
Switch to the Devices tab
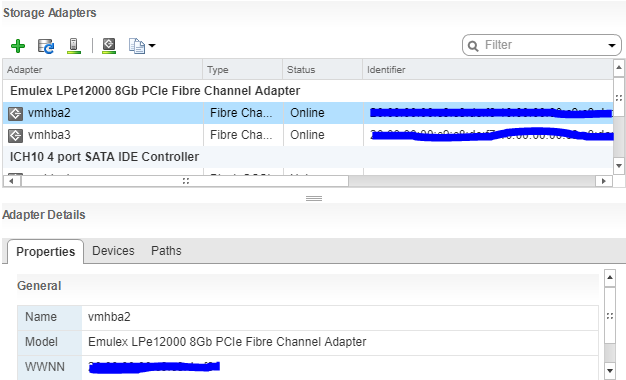click(113, 251)
